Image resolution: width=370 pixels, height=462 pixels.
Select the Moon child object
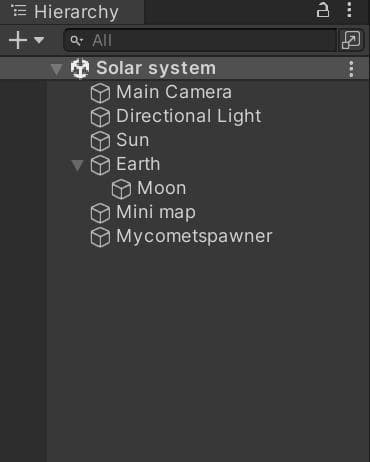tap(162, 188)
